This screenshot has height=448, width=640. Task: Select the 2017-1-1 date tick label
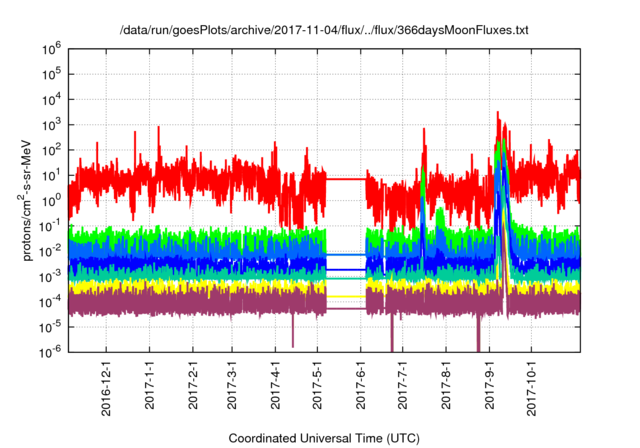click(149, 386)
